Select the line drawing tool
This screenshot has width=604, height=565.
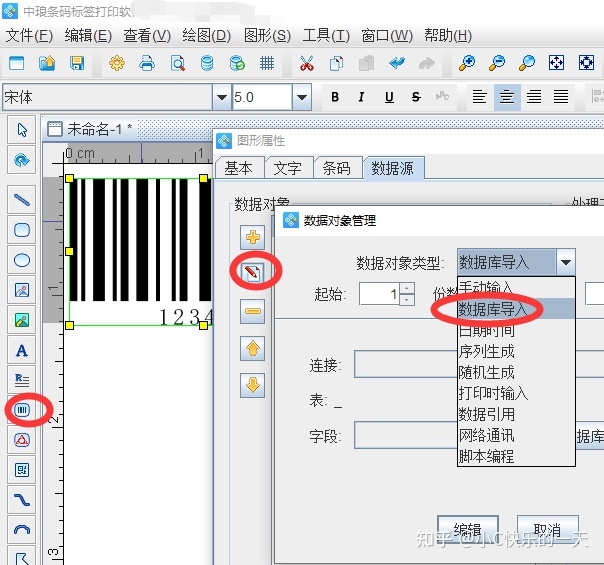(x=22, y=200)
